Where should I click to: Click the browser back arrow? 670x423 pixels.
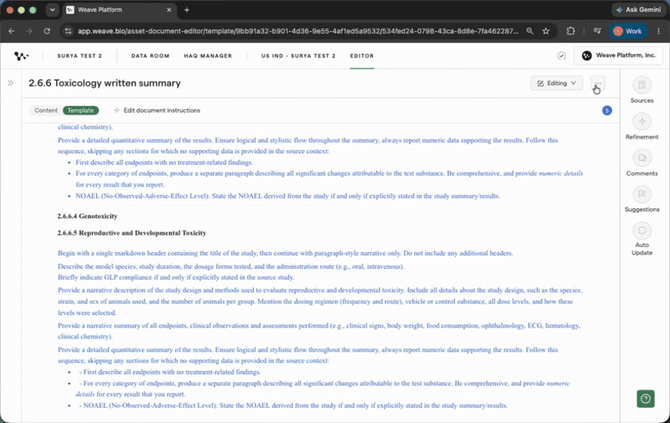point(12,31)
